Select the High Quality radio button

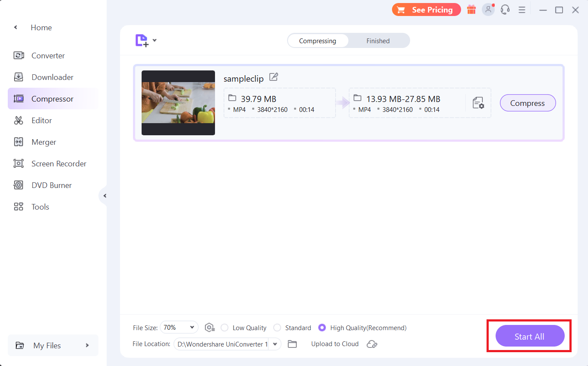[322, 328]
